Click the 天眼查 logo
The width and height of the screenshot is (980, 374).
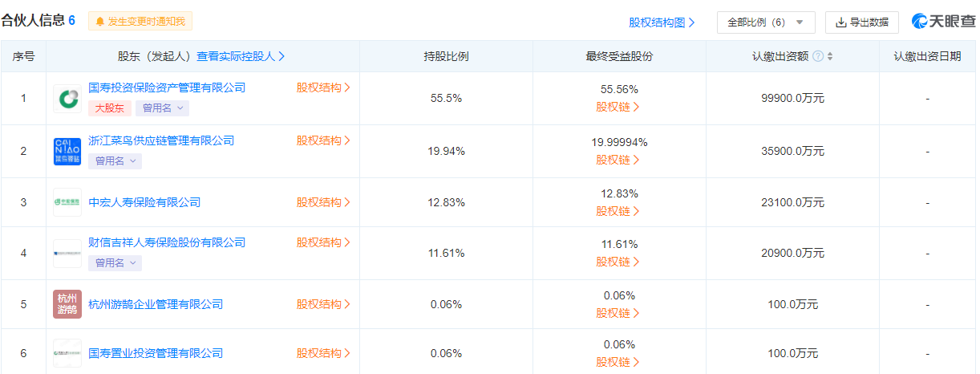(943, 22)
